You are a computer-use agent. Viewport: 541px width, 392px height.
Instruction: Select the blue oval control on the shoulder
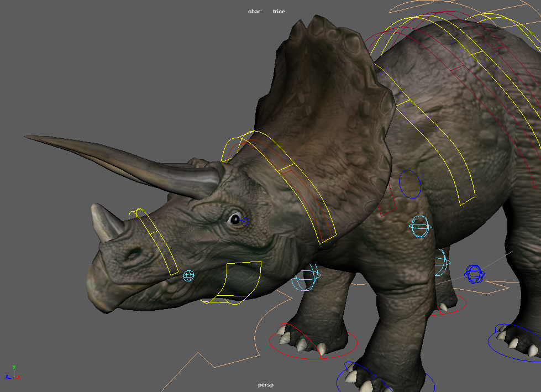pos(410,184)
